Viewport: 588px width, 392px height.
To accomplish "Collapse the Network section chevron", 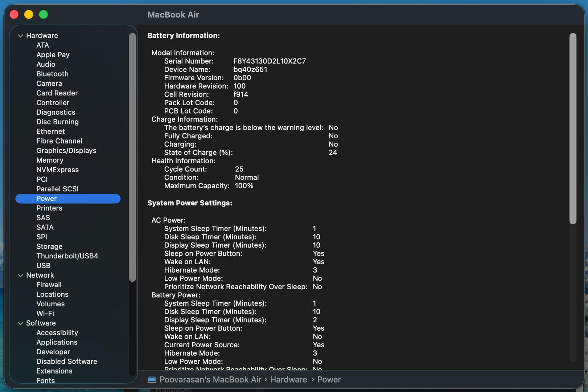I will (21, 275).
